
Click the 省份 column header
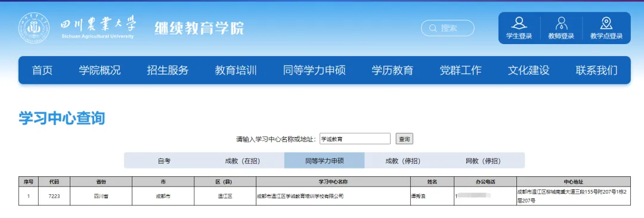(101, 182)
